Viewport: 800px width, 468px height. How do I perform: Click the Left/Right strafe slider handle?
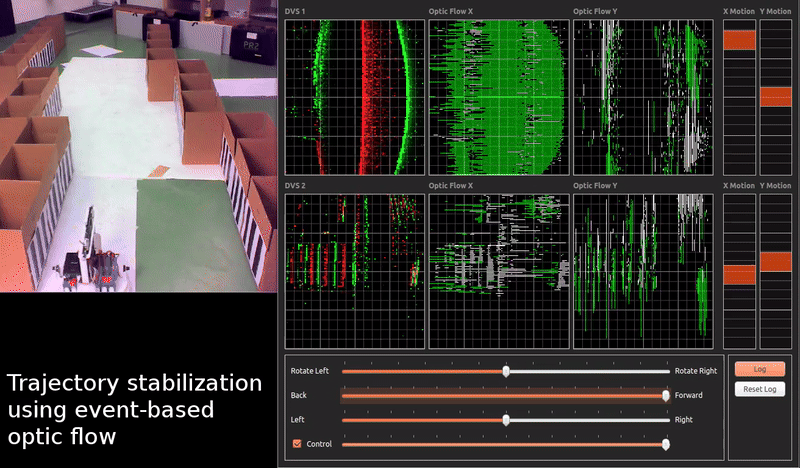506,420
